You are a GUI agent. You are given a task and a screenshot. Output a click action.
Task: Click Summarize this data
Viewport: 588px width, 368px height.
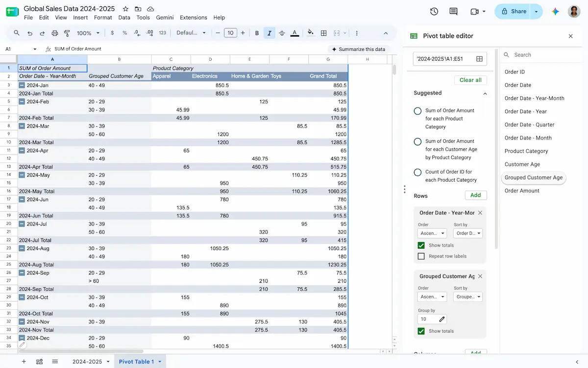tap(359, 49)
